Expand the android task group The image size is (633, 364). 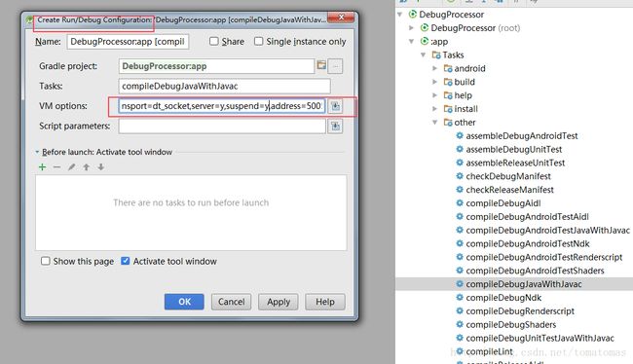pos(434,68)
